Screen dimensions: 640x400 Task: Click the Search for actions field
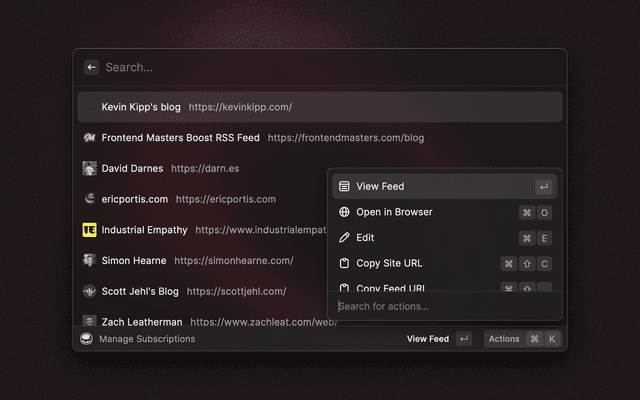click(x=440, y=306)
